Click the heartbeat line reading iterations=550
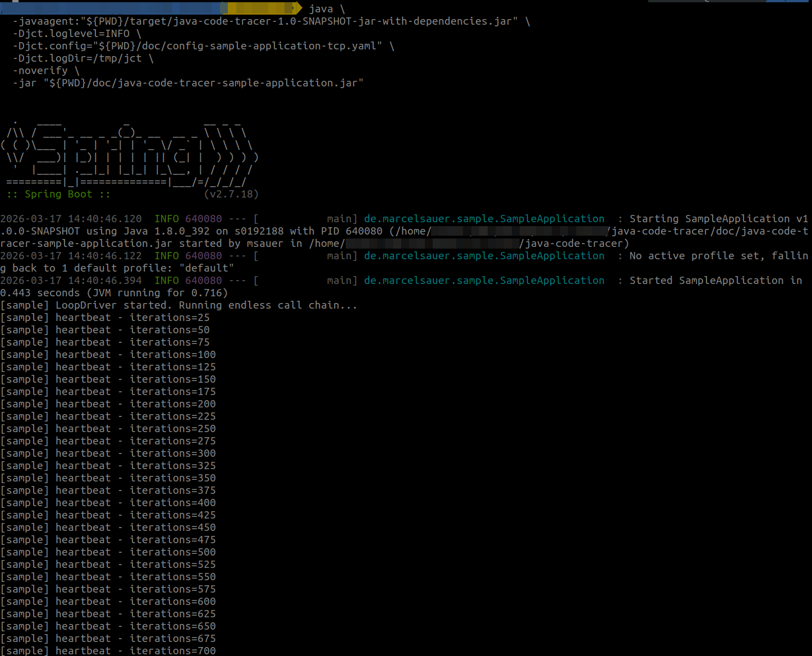Viewport: 812px width, 656px height. pos(108,577)
